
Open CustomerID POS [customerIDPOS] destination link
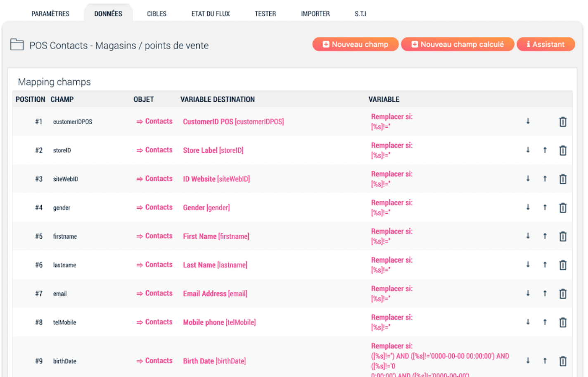pyautogui.click(x=233, y=122)
